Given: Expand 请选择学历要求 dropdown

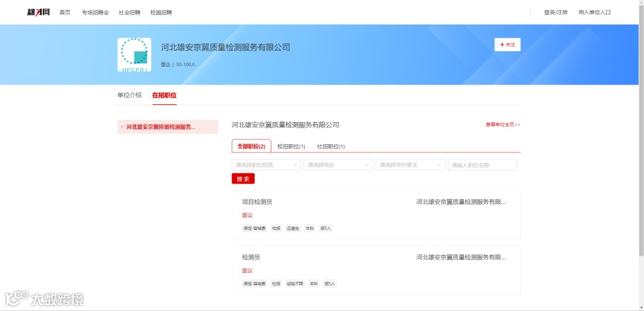Looking at the screenshot, I should pos(410,165).
